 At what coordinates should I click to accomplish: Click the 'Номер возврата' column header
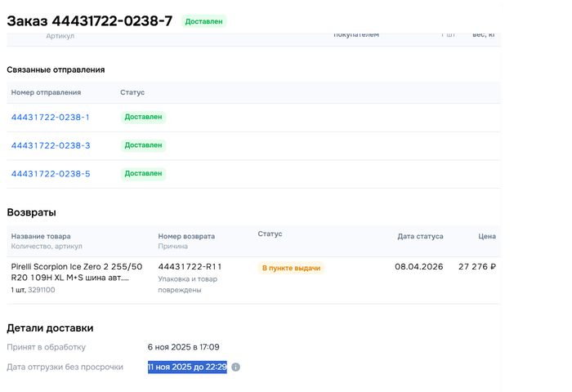click(x=186, y=236)
